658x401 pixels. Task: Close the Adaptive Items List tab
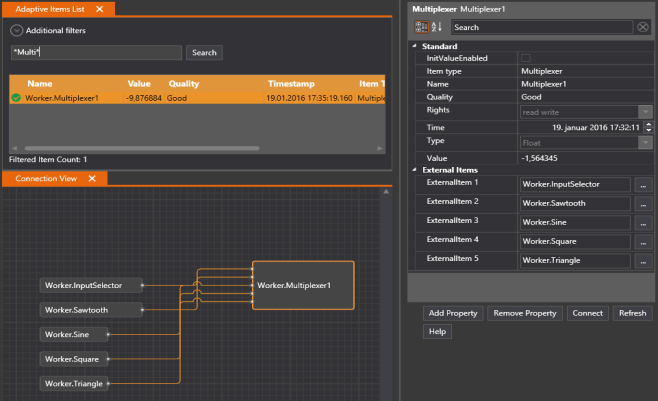[99, 8]
